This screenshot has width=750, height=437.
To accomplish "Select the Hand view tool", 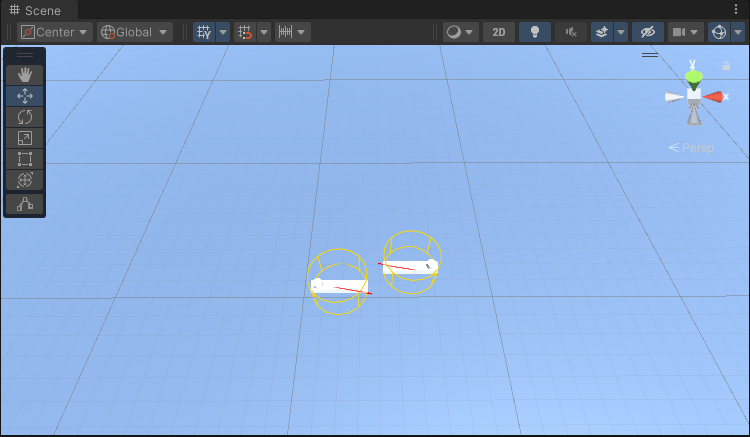I will pos(24,75).
